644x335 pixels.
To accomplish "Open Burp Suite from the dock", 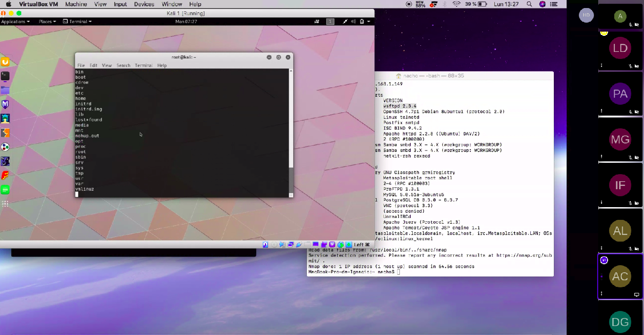I will coord(5,133).
